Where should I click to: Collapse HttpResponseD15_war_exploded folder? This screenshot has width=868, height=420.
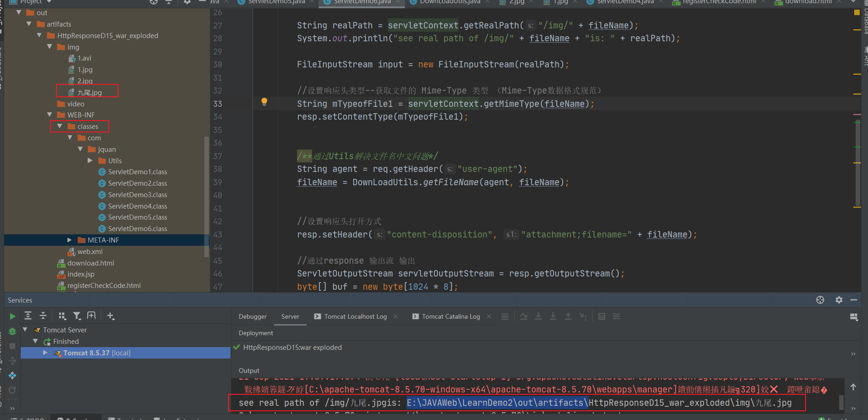(39, 35)
